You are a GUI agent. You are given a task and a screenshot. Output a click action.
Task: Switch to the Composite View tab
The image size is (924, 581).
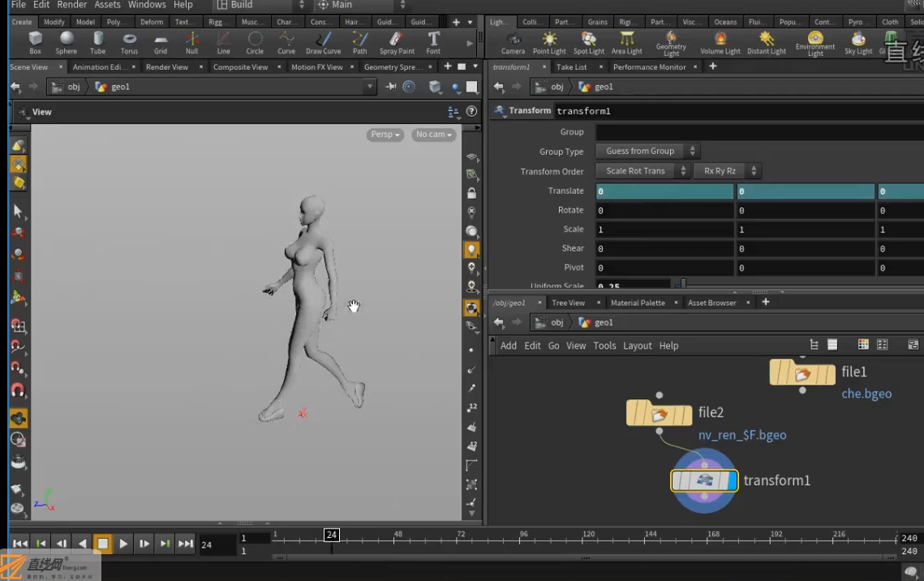(240, 67)
